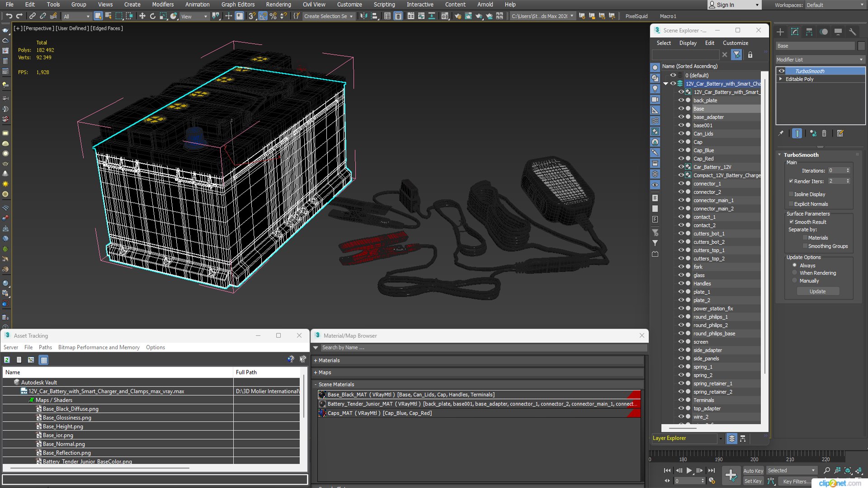The height and width of the screenshot is (488, 868).
Task: Enable the Isoline Display checkbox
Action: tap(791, 194)
